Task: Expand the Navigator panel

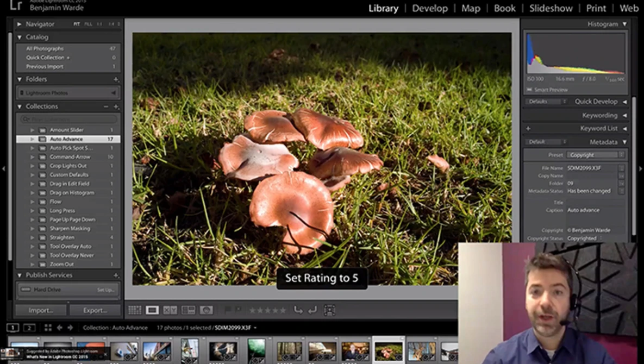Action: (x=20, y=24)
